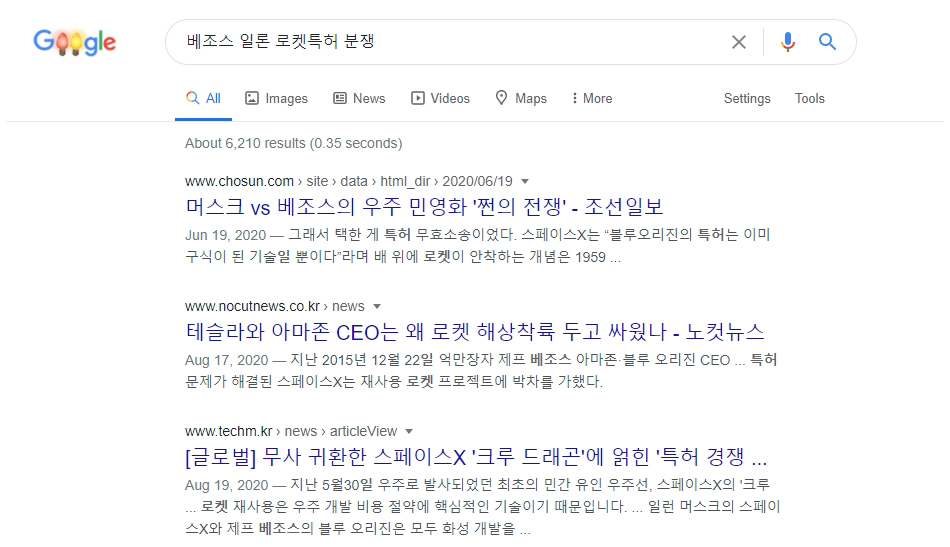Start voice search with microphone icon
Screen dimensions: 950x547
tap(788, 42)
